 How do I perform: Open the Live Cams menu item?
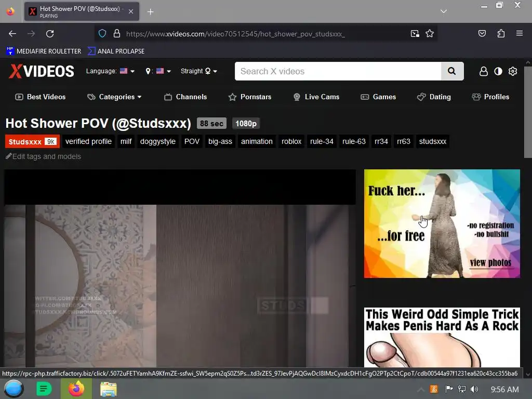(x=316, y=97)
